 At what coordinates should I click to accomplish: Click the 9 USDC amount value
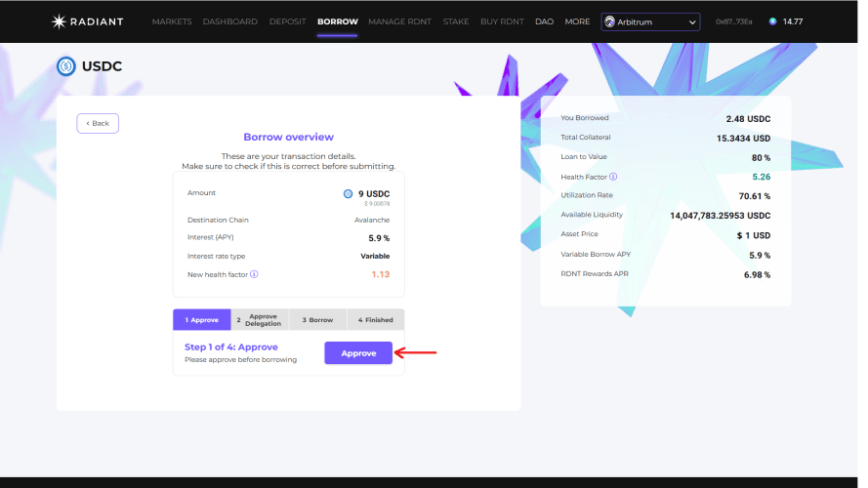point(374,193)
